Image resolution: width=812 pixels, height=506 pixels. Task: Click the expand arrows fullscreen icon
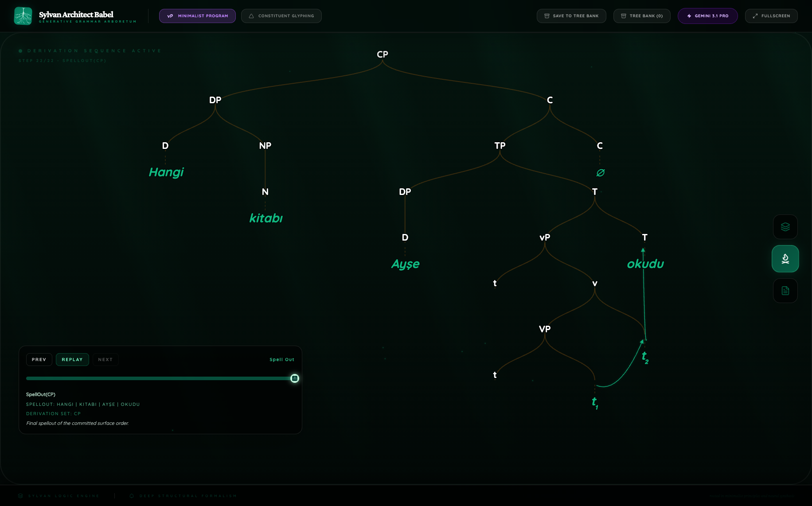[x=755, y=16]
